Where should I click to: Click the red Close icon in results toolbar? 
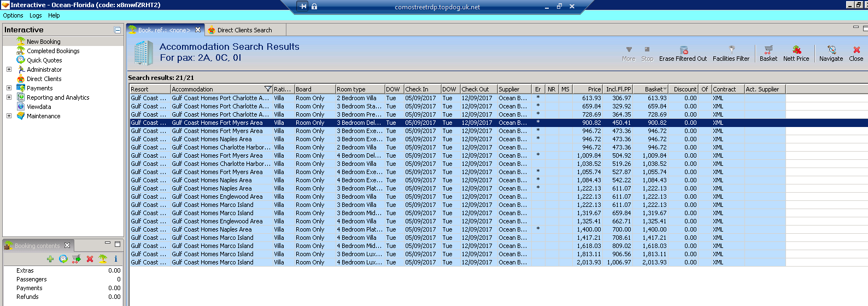click(857, 50)
